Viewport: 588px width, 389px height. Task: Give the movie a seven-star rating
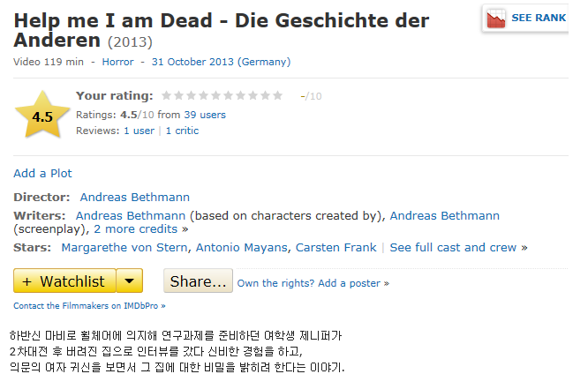tap(241, 95)
